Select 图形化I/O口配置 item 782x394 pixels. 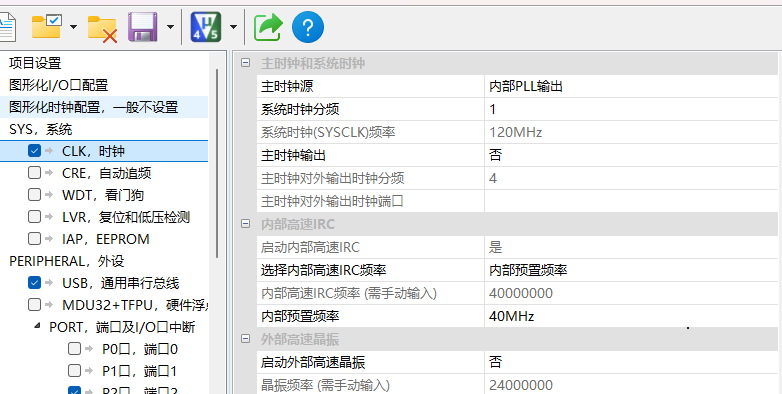[58, 85]
